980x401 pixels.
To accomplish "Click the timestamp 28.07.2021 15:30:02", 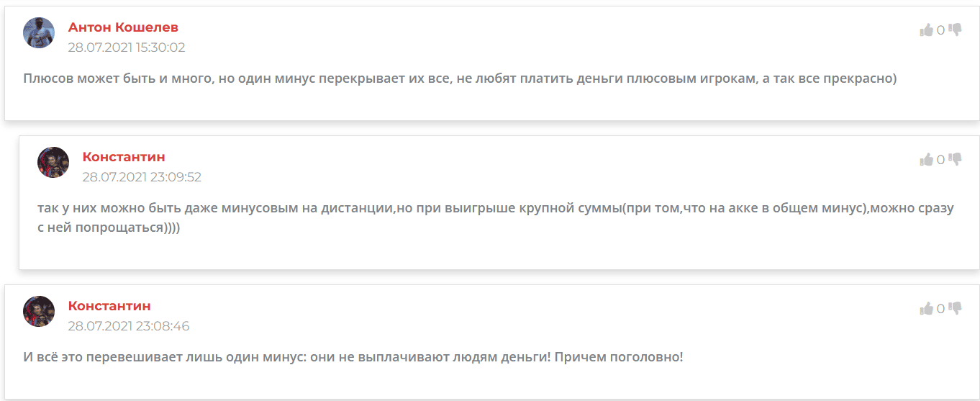I will pos(127,48).
